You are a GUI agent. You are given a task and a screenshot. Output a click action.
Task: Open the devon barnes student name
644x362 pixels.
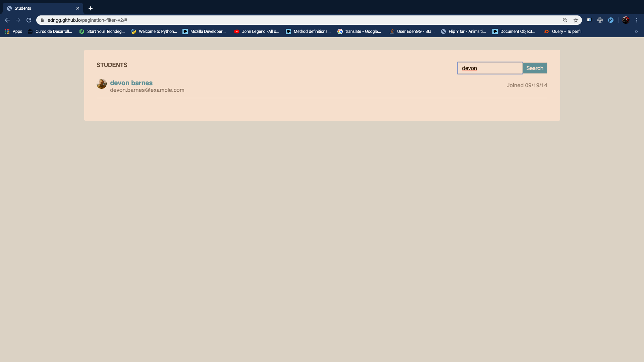[x=131, y=83]
